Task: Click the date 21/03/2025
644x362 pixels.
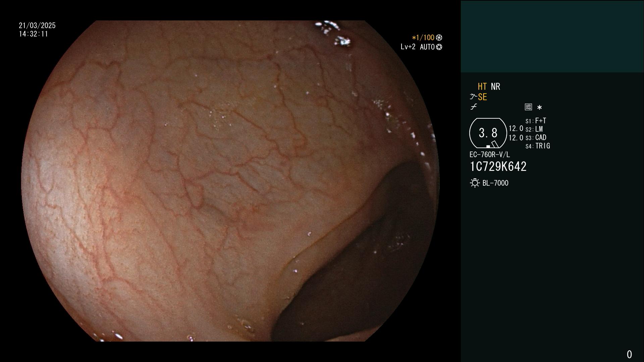Action: (37, 25)
